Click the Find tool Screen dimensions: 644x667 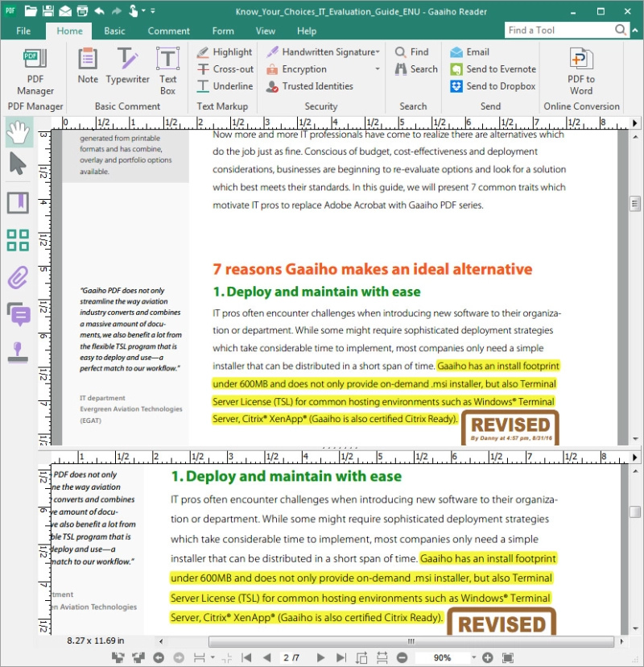pyautogui.click(x=412, y=52)
